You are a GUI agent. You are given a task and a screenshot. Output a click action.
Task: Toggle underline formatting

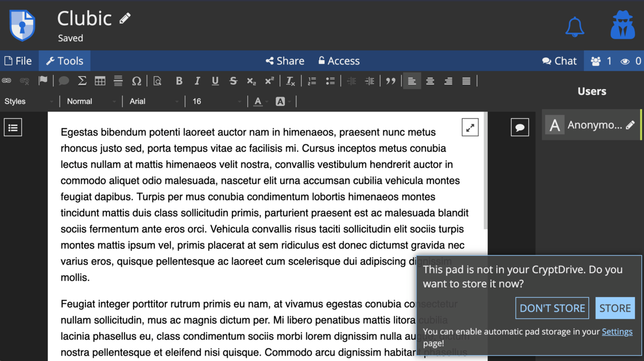pos(215,81)
